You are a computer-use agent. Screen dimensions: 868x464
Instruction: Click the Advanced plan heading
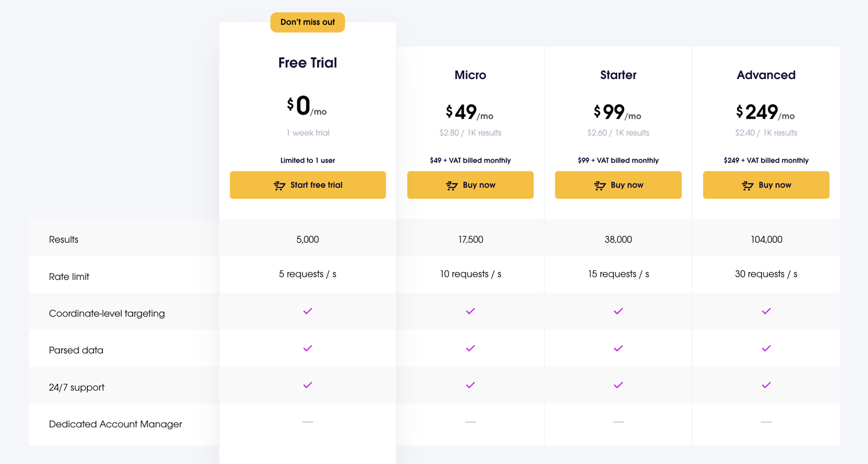point(766,75)
